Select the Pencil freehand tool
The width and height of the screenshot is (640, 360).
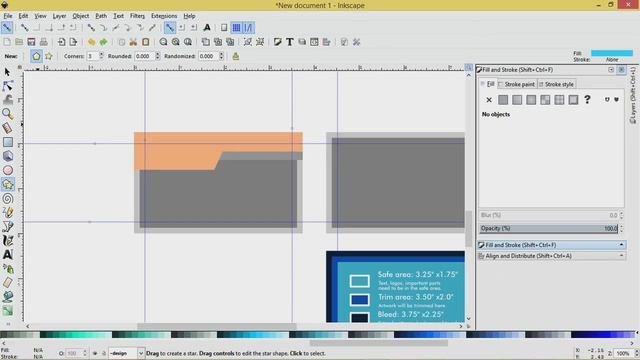[7, 213]
